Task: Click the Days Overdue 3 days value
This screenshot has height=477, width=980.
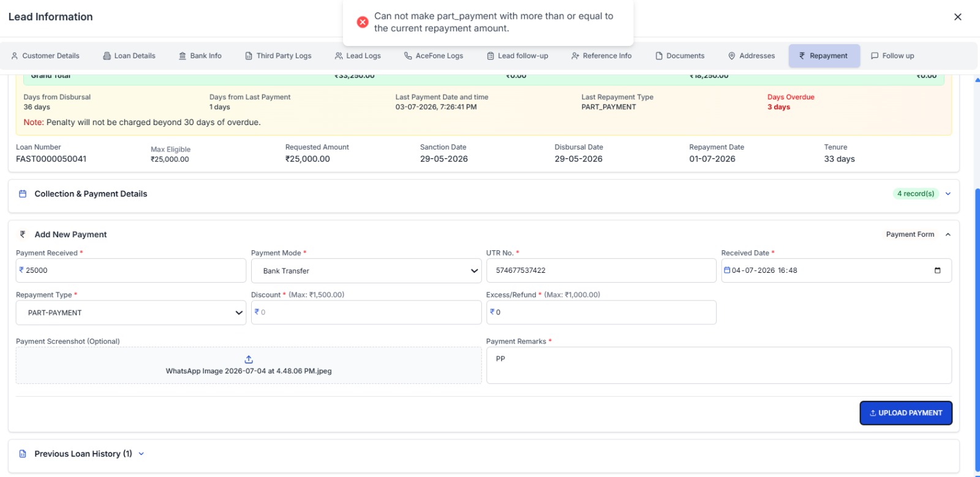Action: click(778, 107)
